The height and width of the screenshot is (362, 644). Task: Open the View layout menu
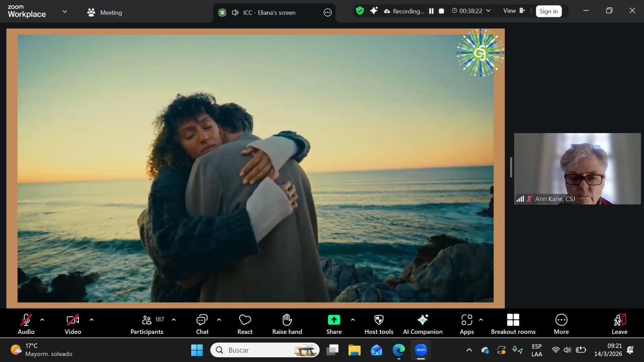514,11
